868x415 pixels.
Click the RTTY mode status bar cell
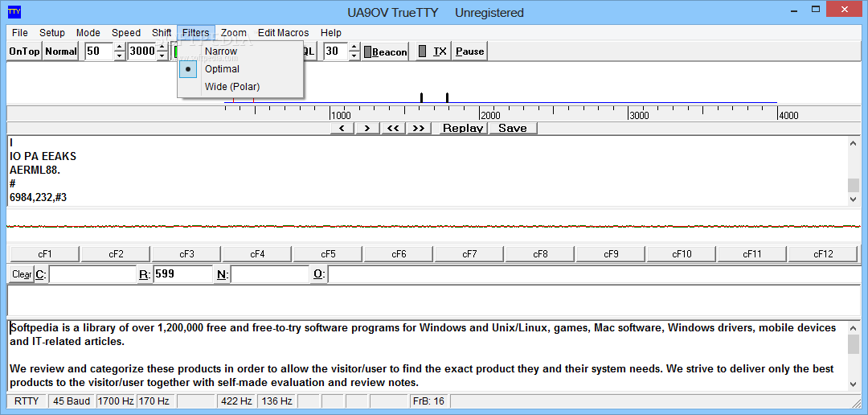click(x=27, y=401)
